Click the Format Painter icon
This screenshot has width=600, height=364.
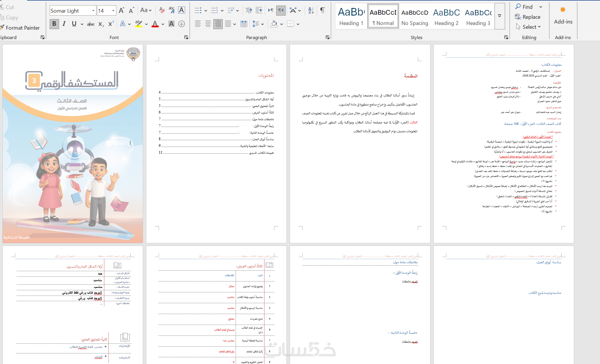click(x=3, y=28)
